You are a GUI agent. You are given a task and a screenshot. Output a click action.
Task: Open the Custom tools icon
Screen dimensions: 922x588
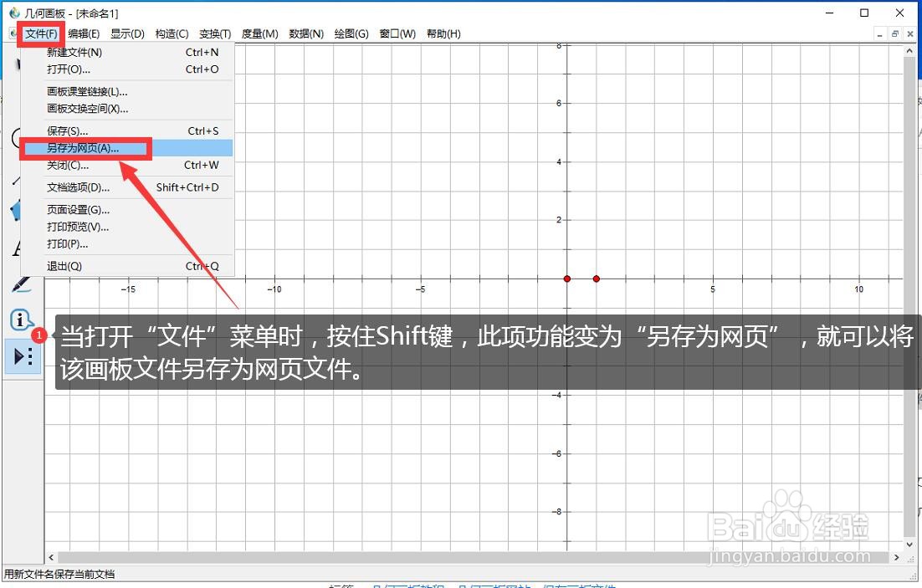tap(23, 357)
